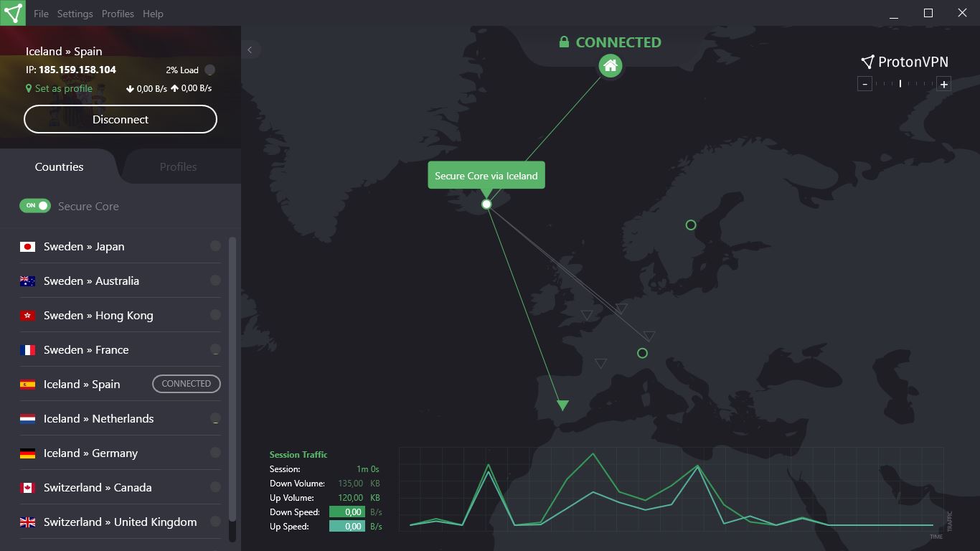The height and width of the screenshot is (551, 980).
Task: Click the map zoom-in plus icon
Action: [x=943, y=83]
